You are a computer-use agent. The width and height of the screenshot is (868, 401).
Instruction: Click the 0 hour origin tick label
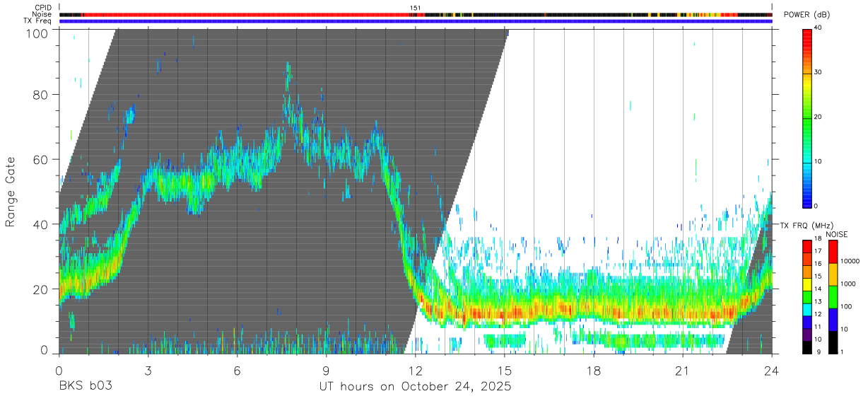coord(59,370)
